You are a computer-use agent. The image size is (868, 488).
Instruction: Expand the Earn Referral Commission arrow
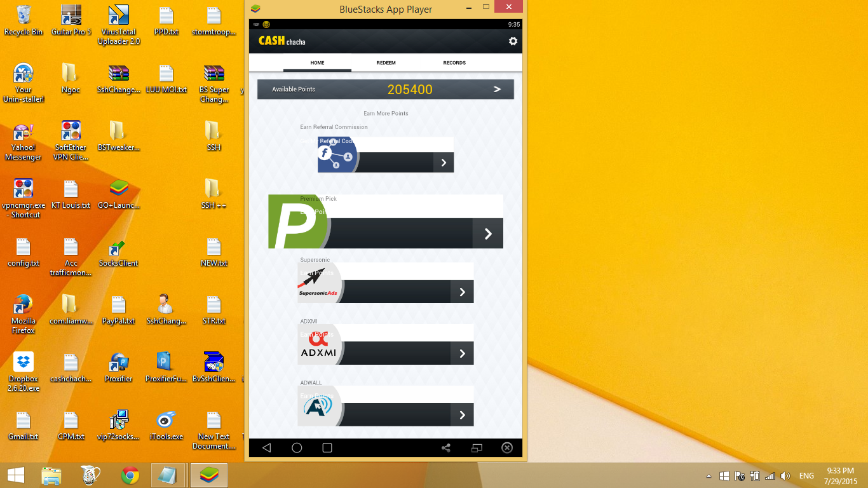[x=444, y=163]
